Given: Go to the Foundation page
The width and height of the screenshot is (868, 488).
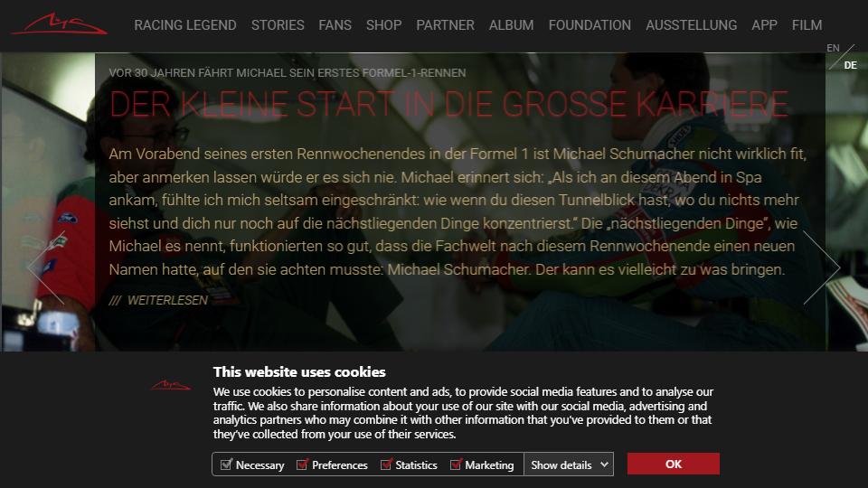Looking at the screenshot, I should tap(590, 25).
